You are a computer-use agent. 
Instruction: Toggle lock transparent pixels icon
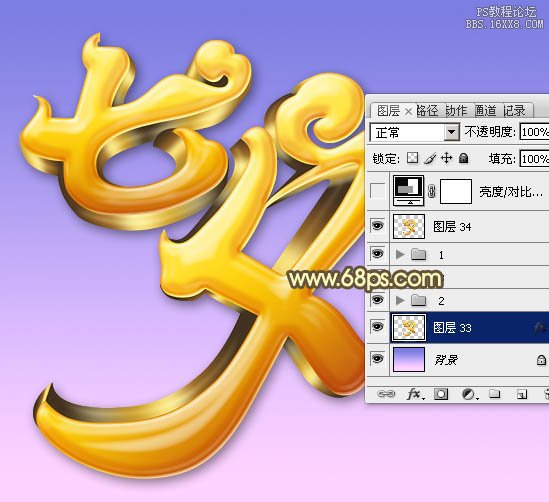[x=412, y=158]
